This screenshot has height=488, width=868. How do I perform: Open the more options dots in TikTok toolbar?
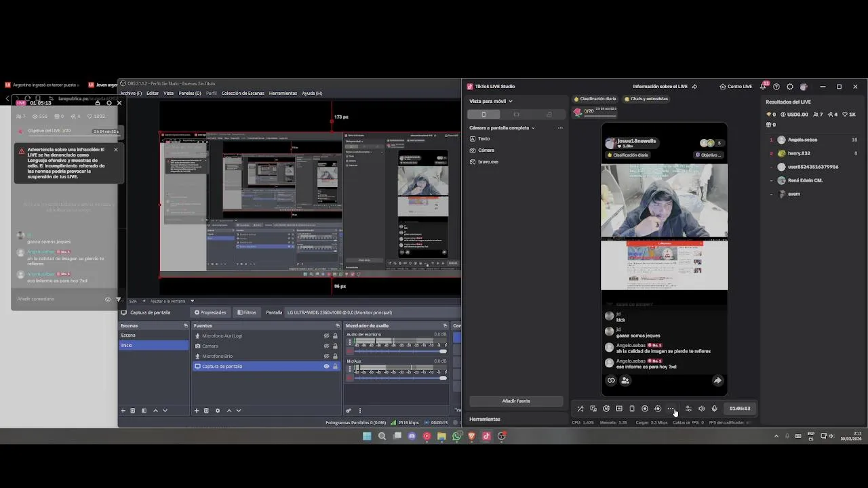tap(671, 409)
